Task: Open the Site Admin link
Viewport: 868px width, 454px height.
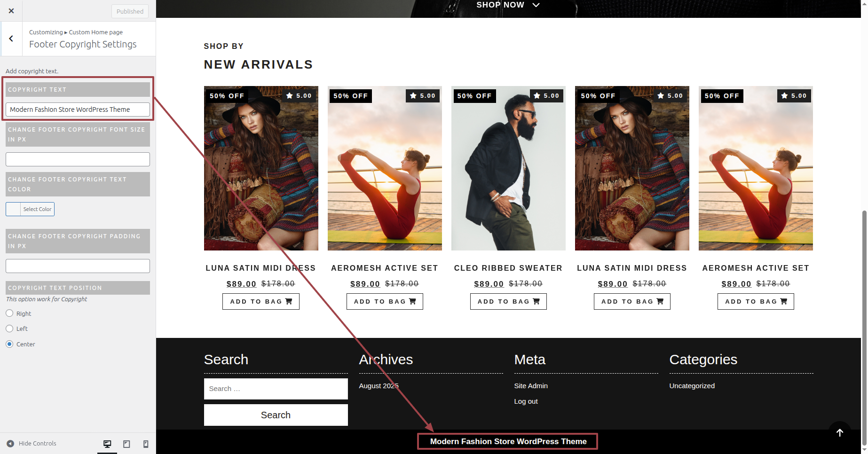Action: coord(530,386)
